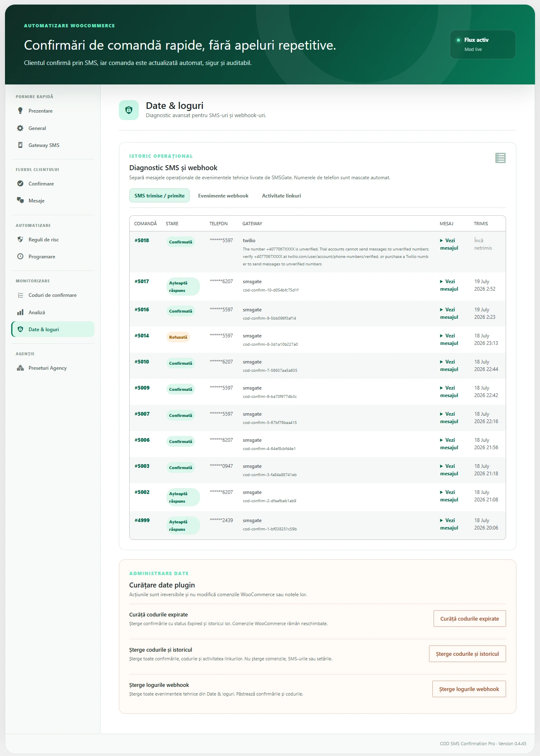Screen dimensions: 540x756
Task: Expand Vezi mesajul for order #5018
Action: (449, 244)
